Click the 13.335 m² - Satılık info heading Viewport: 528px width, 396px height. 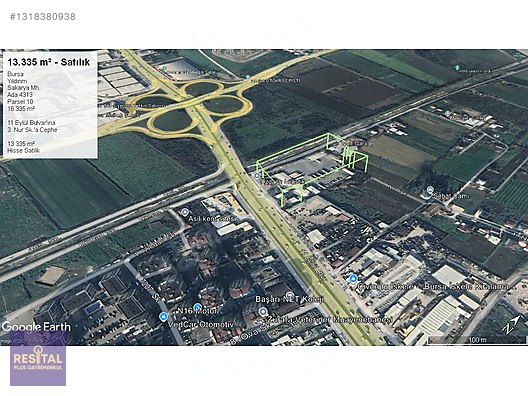click(49, 62)
